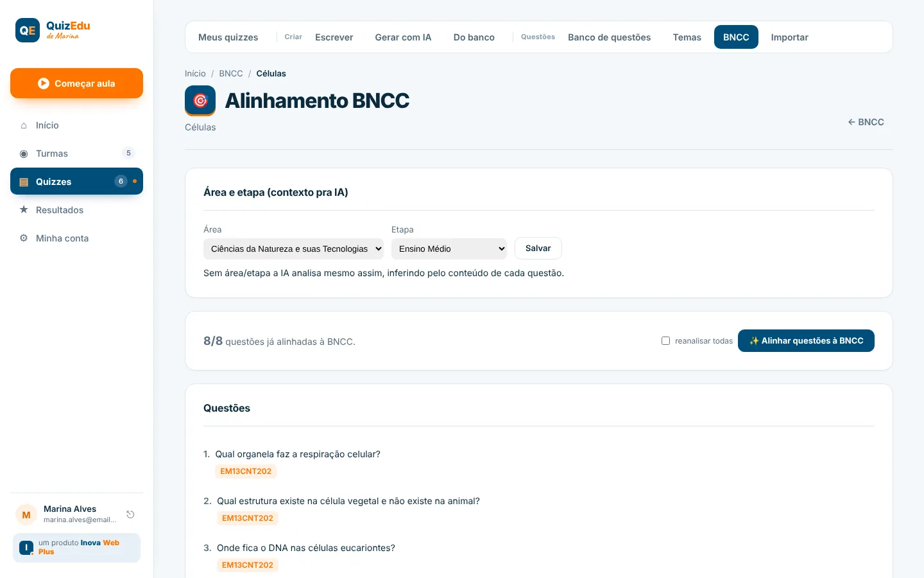This screenshot has width=924, height=578.
Task: Click the Resultados star icon
Action: pos(24,210)
